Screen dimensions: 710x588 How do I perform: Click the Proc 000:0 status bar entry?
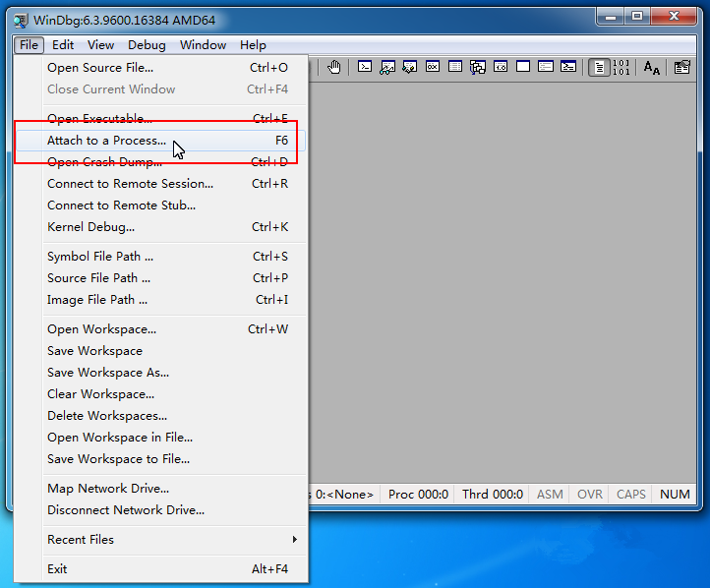click(418, 495)
